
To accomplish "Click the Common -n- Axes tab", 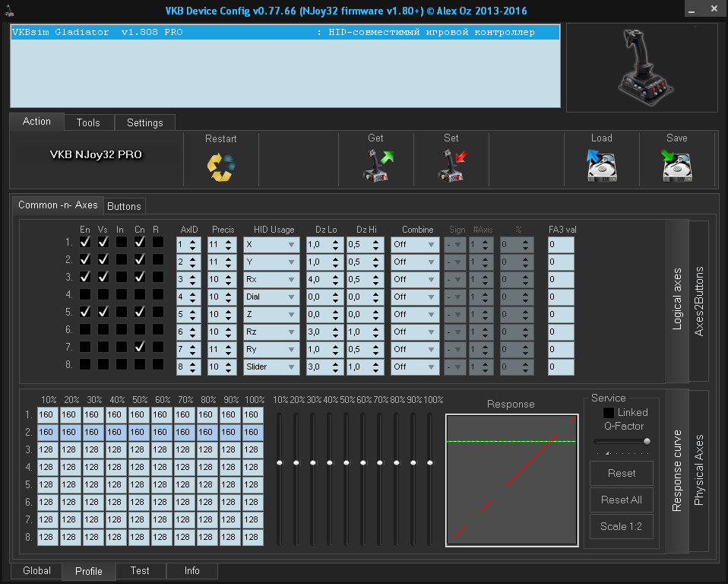I will point(58,205).
